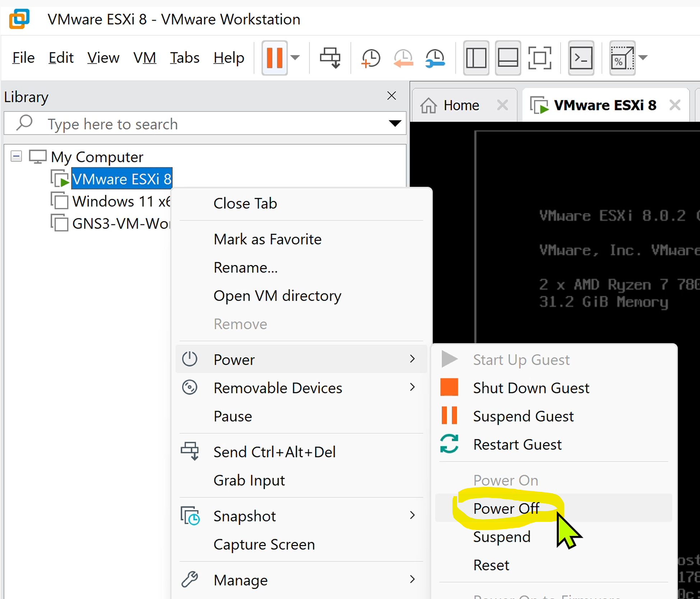Screen dimensions: 700x599
Task: Toggle the Library sidebar view icon
Action: tap(476, 58)
